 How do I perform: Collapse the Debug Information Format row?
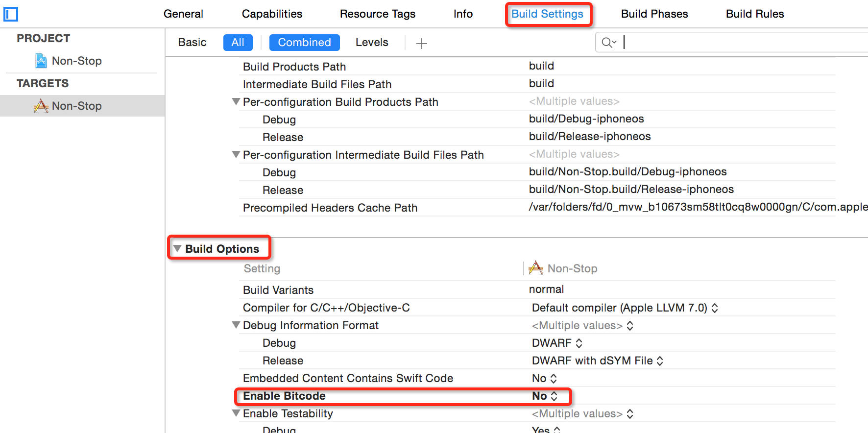click(x=236, y=325)
